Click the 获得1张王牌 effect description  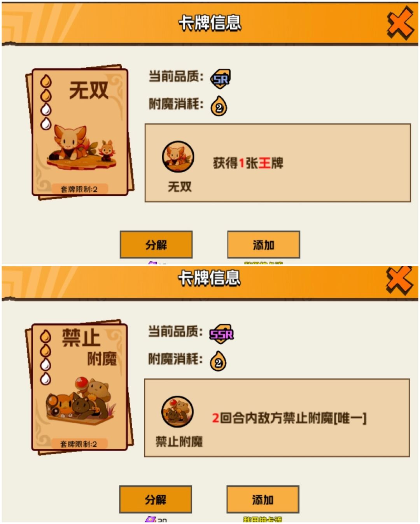pos(248,163)
